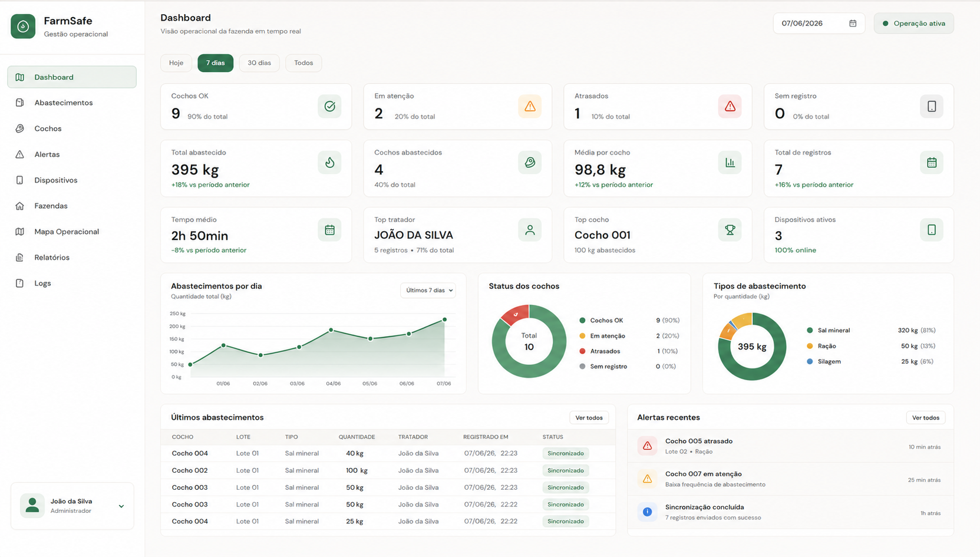
Task: Select the 7 dias period filter
Action: 215,63
